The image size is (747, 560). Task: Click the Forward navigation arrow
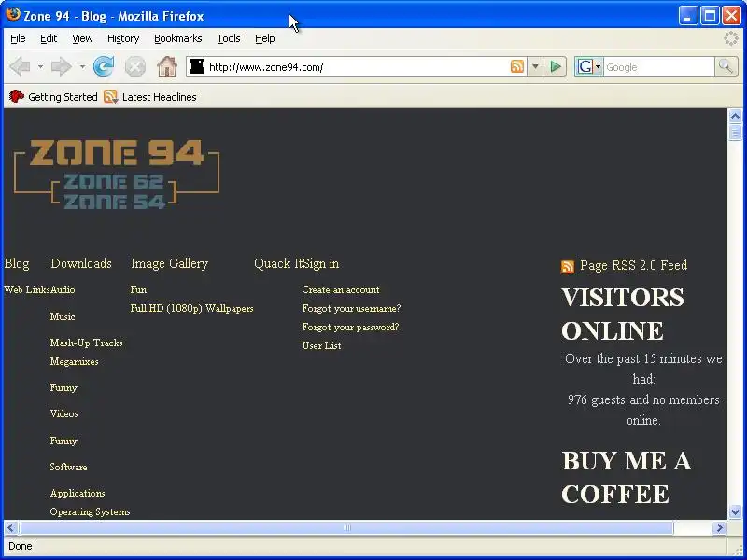point(61,66)
